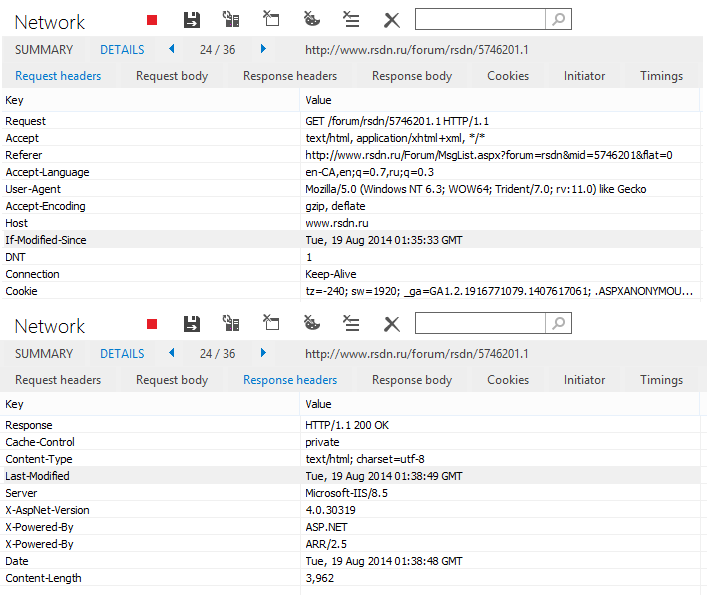This screenshot has height=603, width=710.
Task: Select DETAILS view in the top panel
Action: (122, 50)
